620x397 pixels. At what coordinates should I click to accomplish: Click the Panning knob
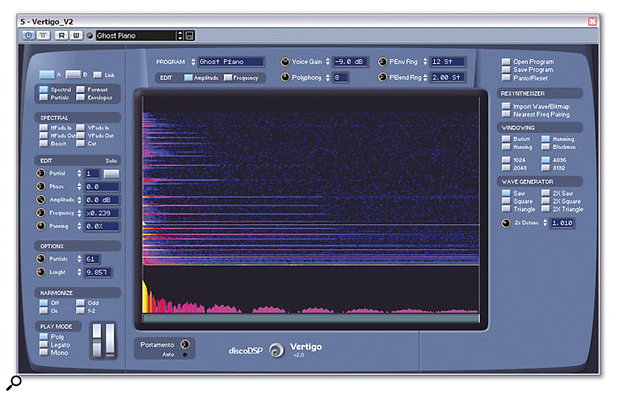(x=40, y=226)
